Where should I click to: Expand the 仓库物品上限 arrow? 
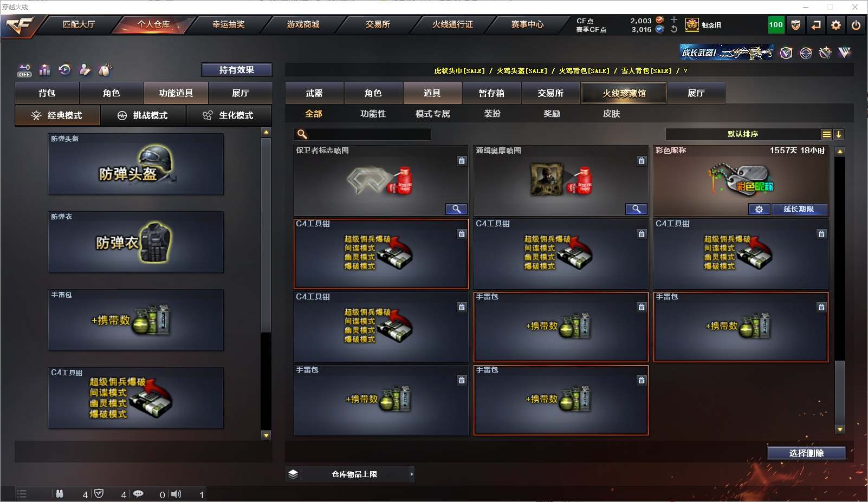[412, 474]
